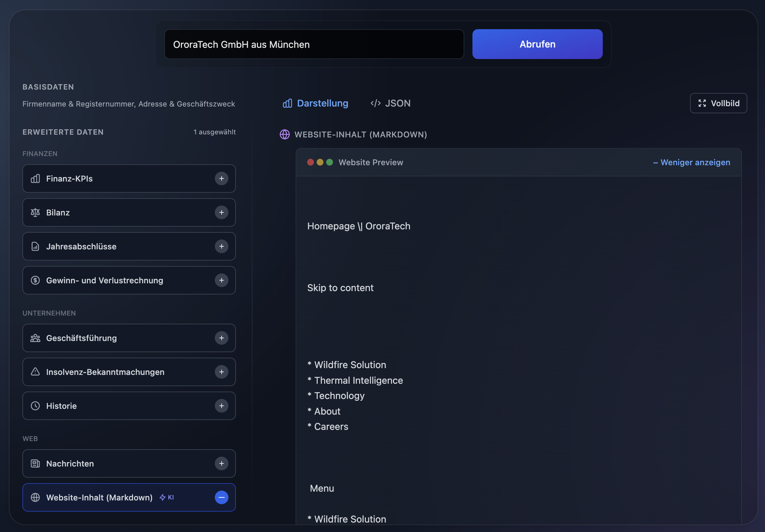Click the WEB section label

click(30, 439)
